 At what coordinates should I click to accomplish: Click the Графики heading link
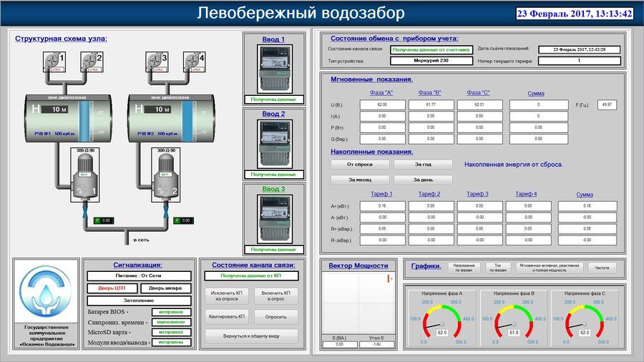[x=426, y=266]
